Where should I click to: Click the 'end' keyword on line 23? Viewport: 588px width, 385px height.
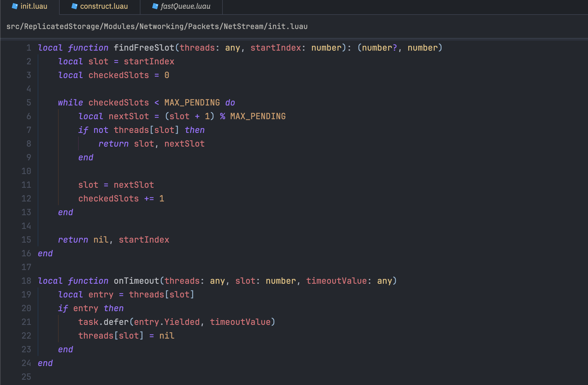point(65,349)
